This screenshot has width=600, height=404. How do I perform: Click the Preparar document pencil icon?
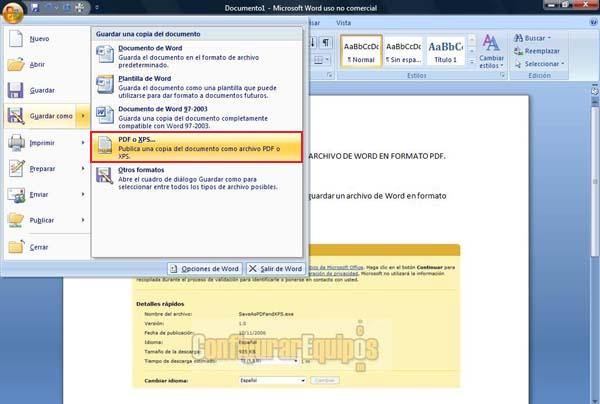pos(16,169)
